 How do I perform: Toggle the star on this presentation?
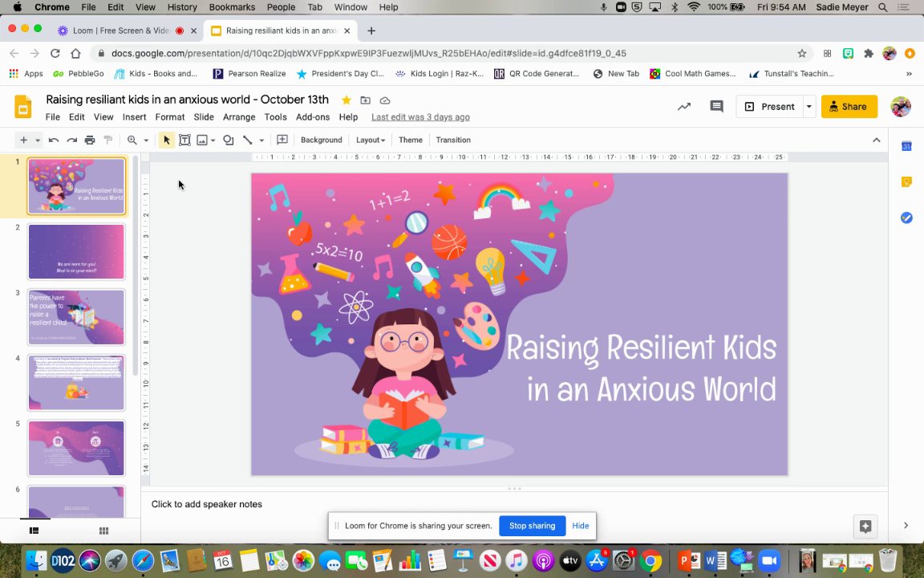point(346,100)
